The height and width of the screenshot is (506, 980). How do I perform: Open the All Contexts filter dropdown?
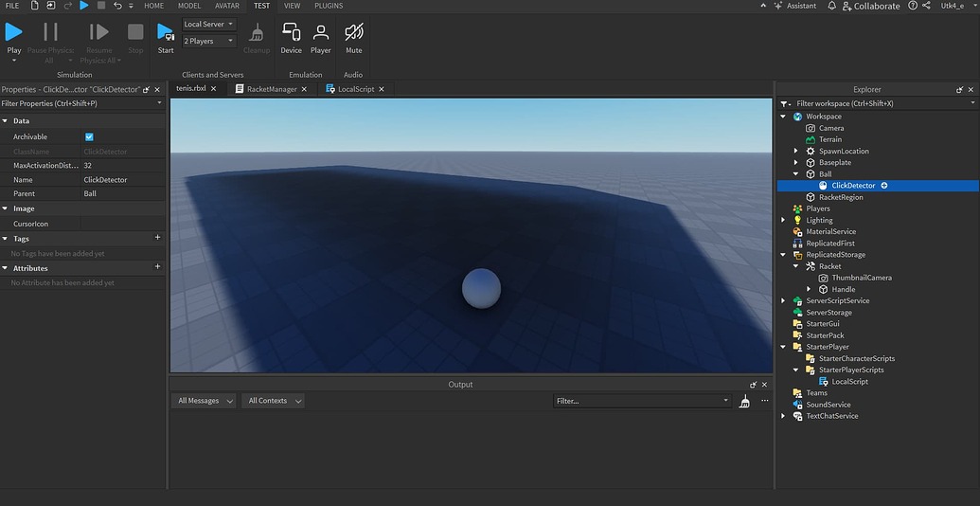[x=273, y=401]
